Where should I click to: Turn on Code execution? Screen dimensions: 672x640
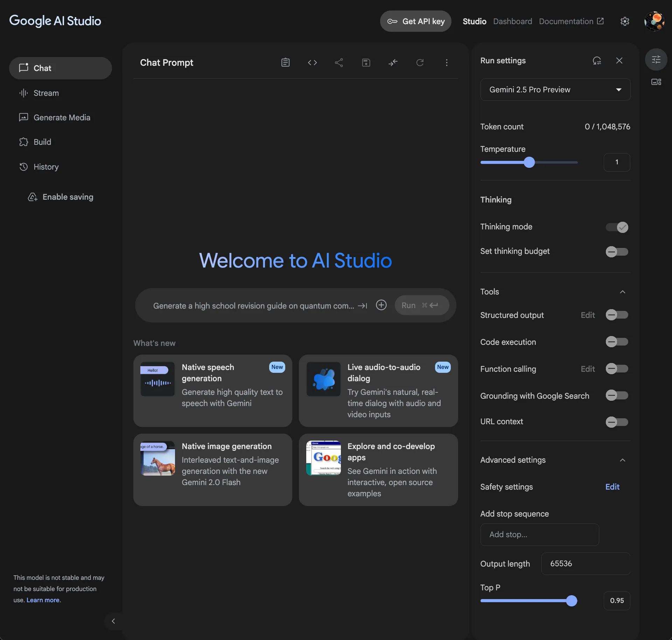click(x=617, y=342)
